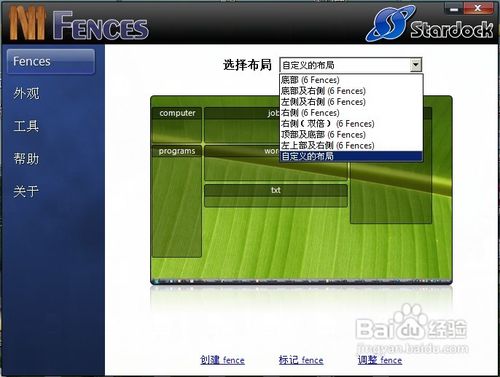Choose 底部及右侧 (6 Fences) layout

click(351, 91)
